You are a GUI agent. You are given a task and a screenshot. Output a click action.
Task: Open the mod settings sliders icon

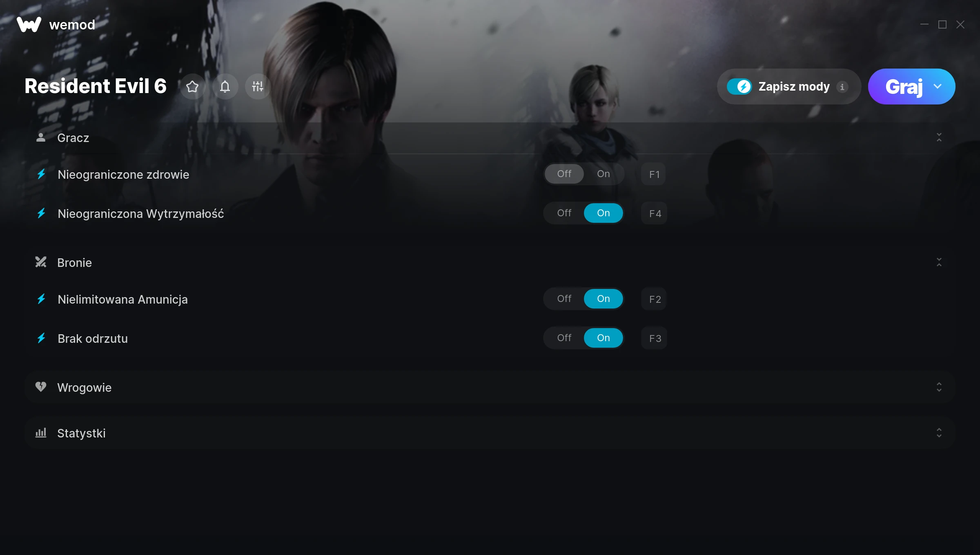pyautogui.click(x=258, y=87)
